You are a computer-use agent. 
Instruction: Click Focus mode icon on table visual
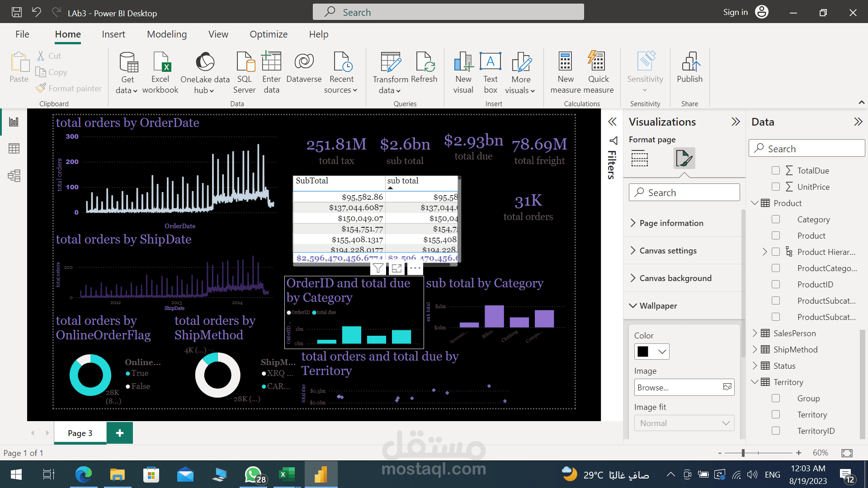click(396, 268)
